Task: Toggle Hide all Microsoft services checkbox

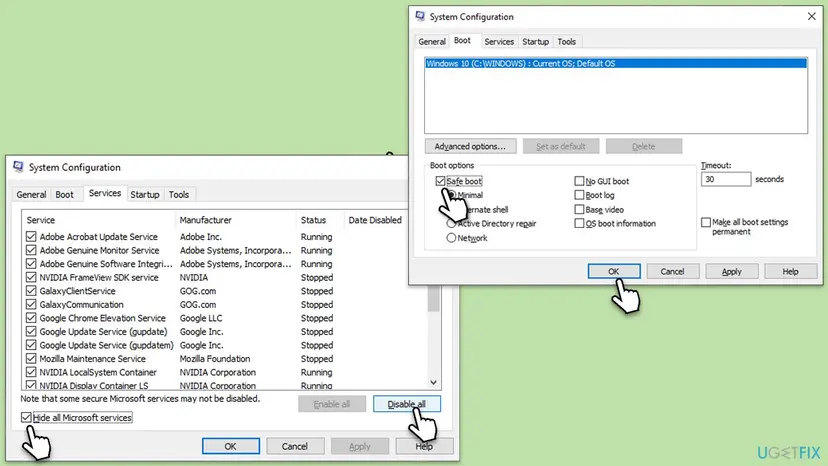Action: click(x=26, y=417)
